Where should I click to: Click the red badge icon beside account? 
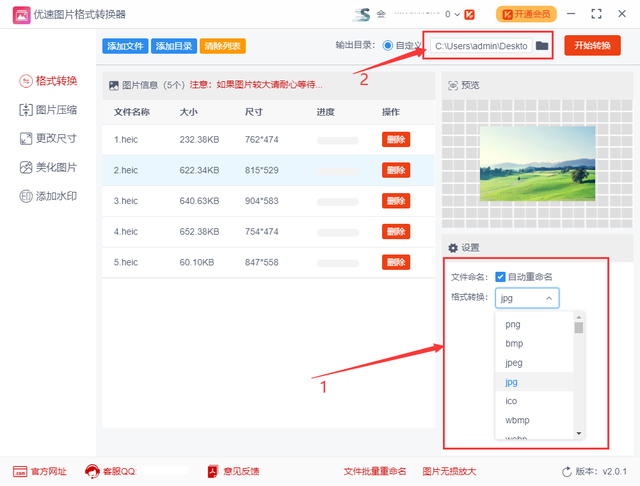click(x=469, y=15)
